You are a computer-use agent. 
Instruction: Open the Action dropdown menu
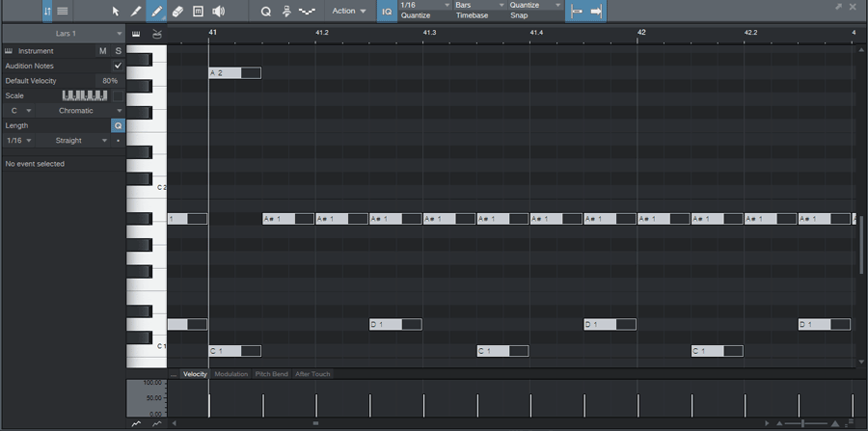pyautogui.click(x=349, y=11)
